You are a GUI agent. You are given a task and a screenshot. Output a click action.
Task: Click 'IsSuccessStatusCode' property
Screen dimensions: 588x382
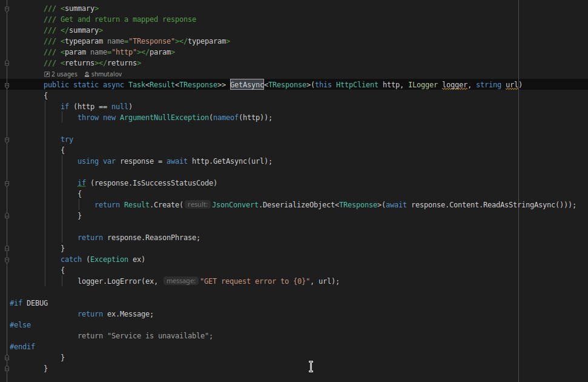pos(173,183)
